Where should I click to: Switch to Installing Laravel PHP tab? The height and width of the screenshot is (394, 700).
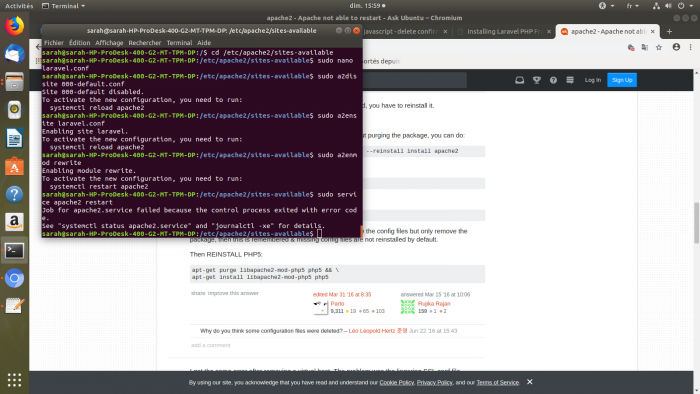(x=504, y=32)
